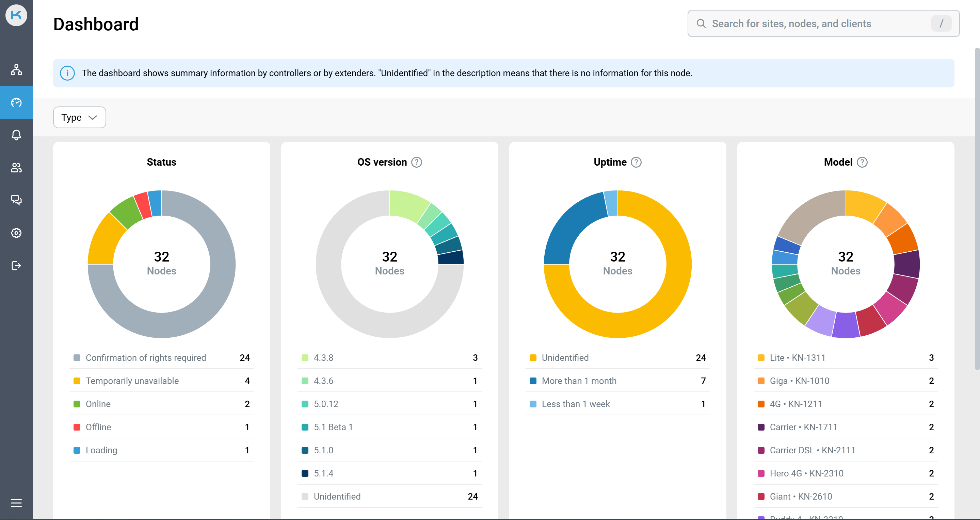The height and width of the screenshot is (520, 980).
Task: Click the slash shortcut key badge
Action: (x=941, y=23)
